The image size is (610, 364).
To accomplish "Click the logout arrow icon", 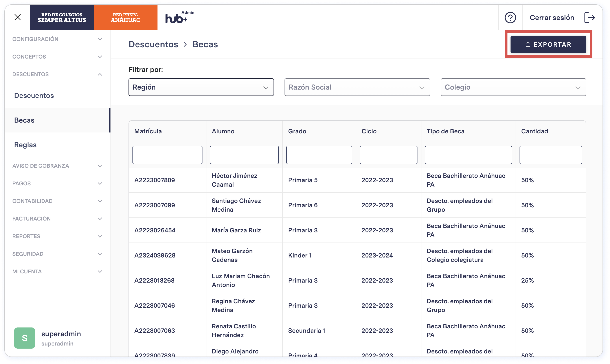I will tap(589, 18).
